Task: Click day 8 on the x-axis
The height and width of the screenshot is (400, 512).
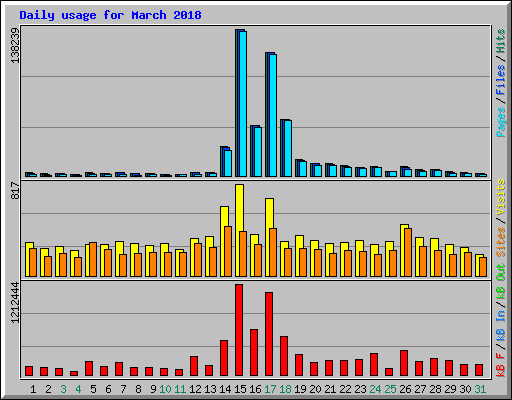Action: (138, 389)
